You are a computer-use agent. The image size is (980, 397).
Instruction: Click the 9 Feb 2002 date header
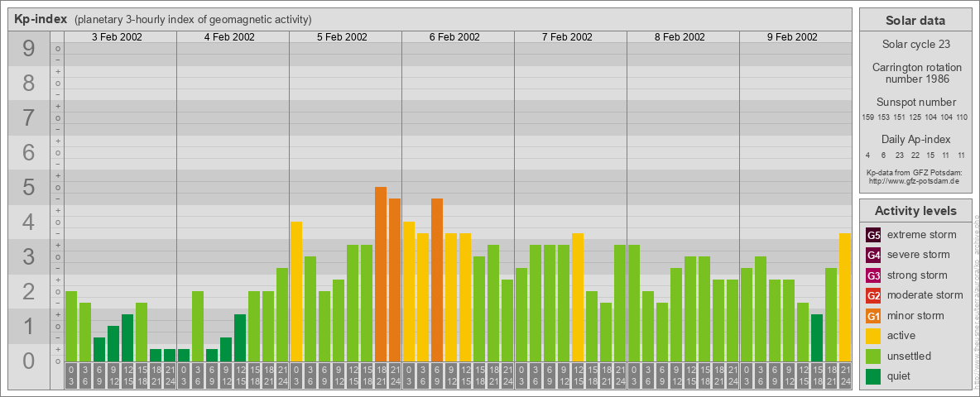tap(792, 37)
